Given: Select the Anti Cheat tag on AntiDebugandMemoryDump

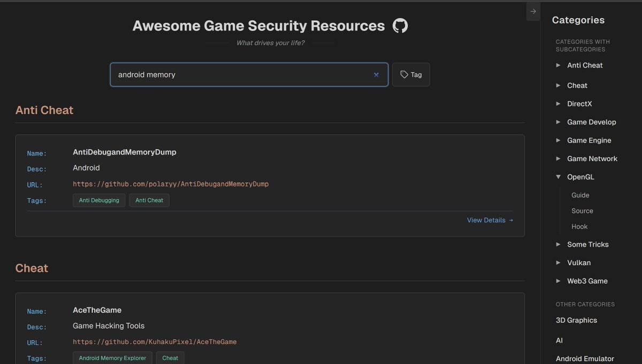Looking at the screenshot, I should (x=149, y=200).
